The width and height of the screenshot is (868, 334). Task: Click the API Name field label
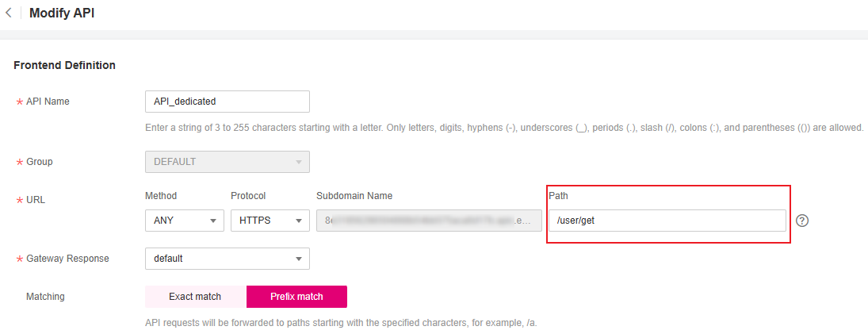click(x=48, y=102)
